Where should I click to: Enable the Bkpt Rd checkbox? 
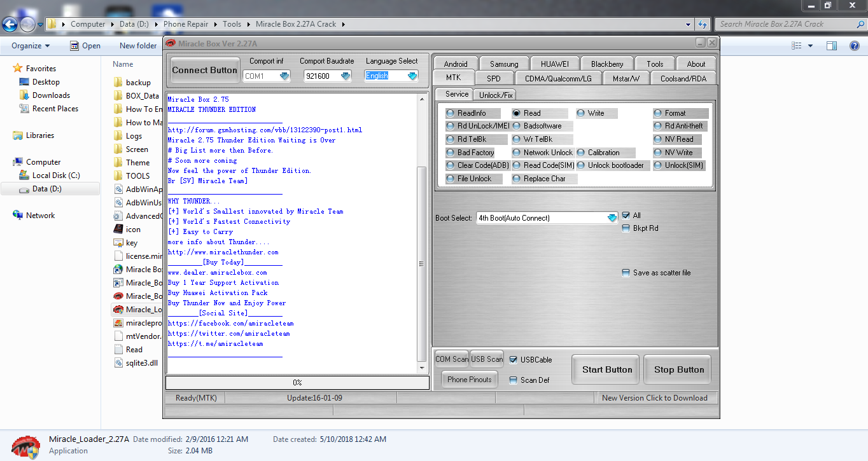[x=626, y=228]
